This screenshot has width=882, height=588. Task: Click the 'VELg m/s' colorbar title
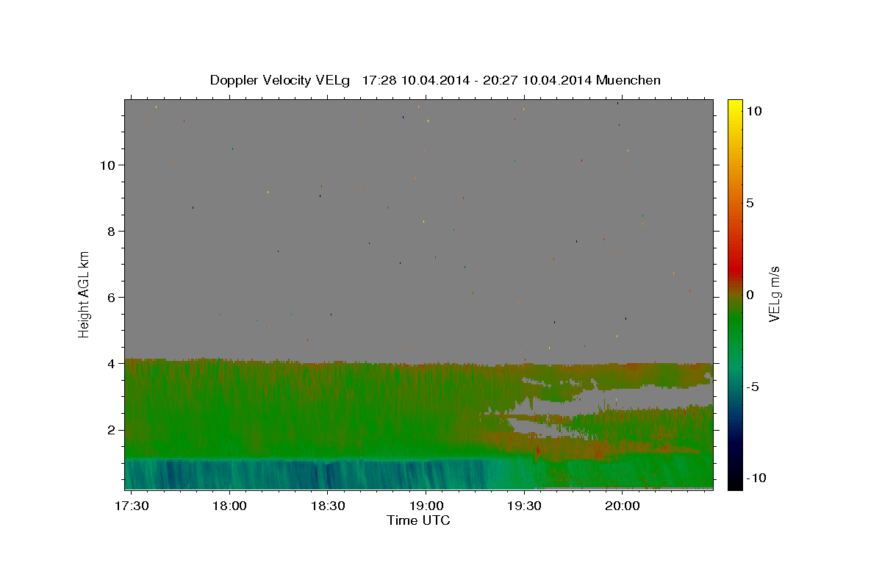pyautogui.click(x=774, y=294)
